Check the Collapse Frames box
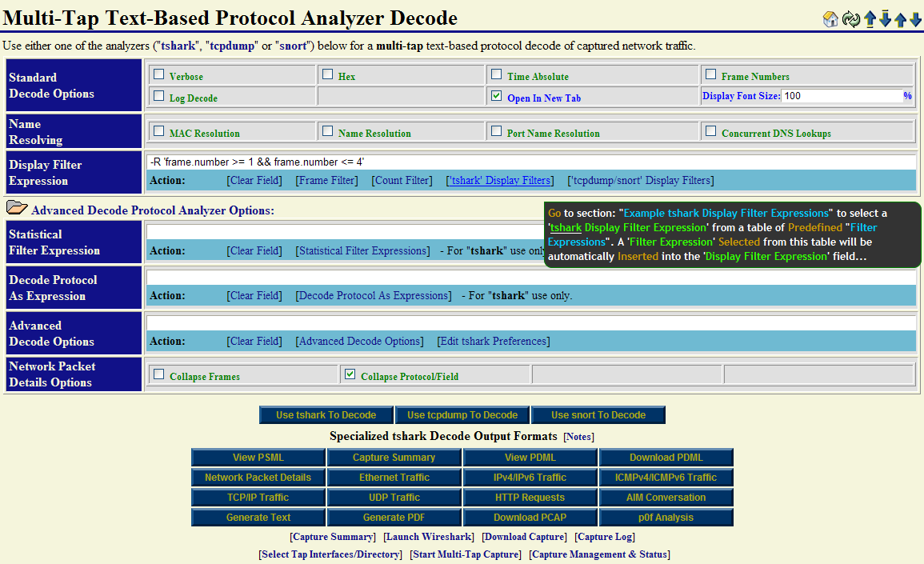 coord(158,374)
